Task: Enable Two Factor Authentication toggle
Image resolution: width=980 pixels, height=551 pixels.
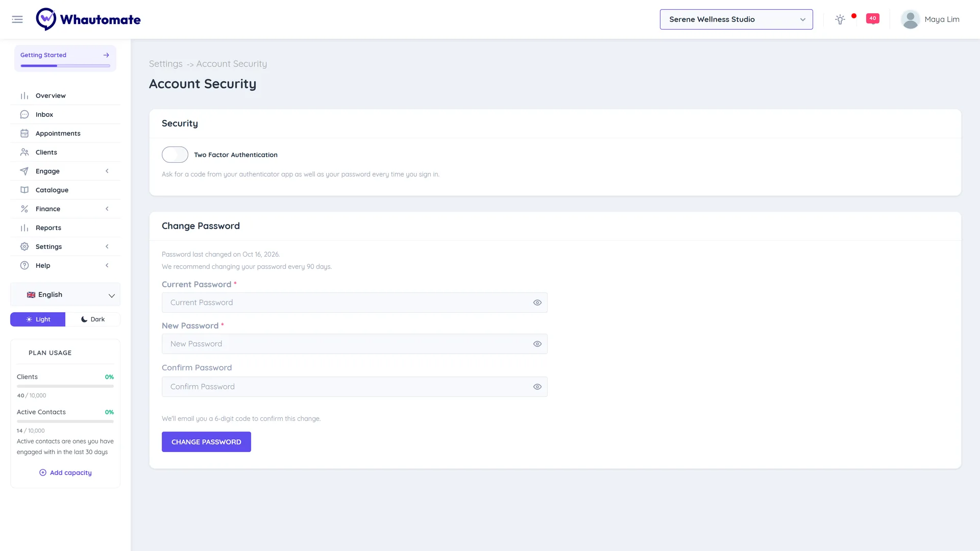Action: pos(175,155)
